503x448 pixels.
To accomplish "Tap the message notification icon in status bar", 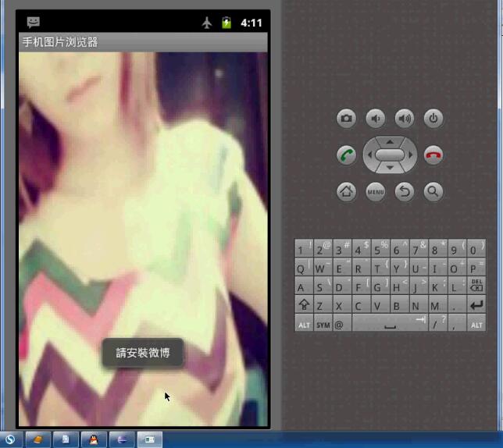I will (33, 23).
